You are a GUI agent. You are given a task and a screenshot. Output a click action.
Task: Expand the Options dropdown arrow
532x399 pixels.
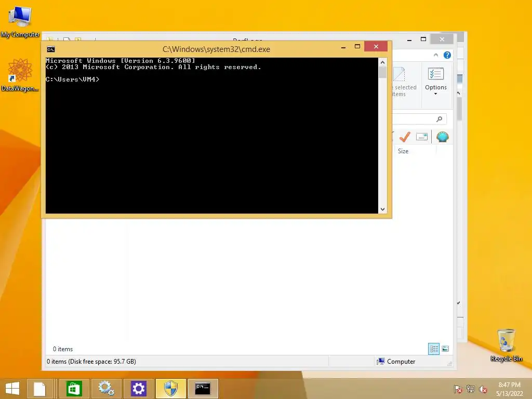pos(436,94)
